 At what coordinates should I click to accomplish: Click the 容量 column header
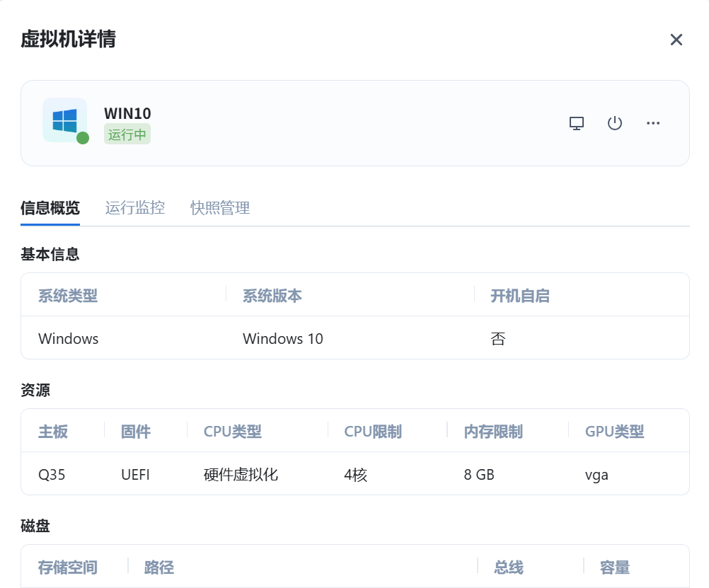[615, 567]
